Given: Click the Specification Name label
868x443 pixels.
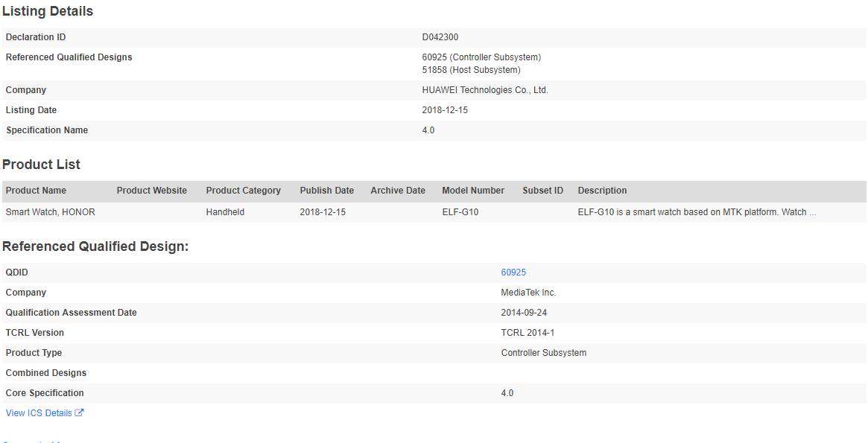Looking at the screenshot, I should coord(46,130).
